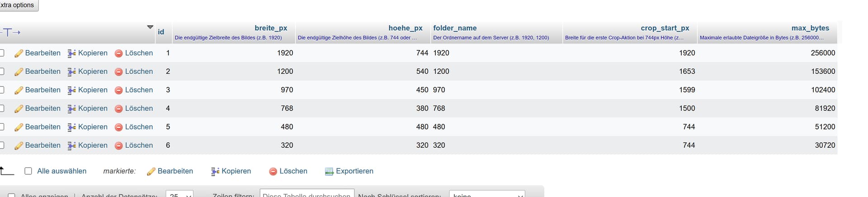Open the 'Anzahl der Datensätze' dropdown
868x197 pixels.
click(x=179, y=195)
